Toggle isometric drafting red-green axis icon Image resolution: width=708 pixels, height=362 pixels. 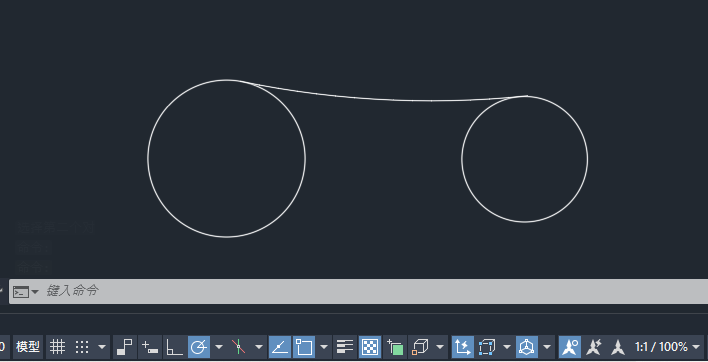[x=239, y=347]
